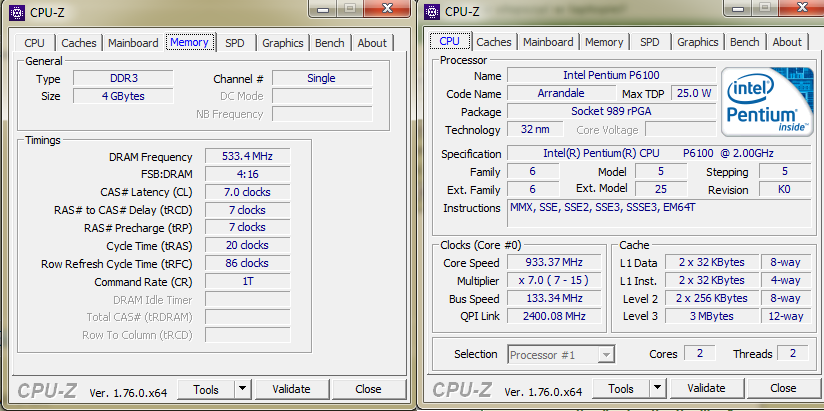824x411 pixels.
Task: Open Bench tab in left window
Action: tap(330, 43)
